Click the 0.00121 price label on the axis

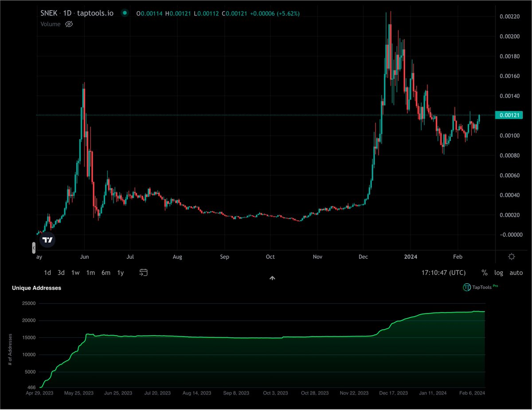tap(508, 114)
